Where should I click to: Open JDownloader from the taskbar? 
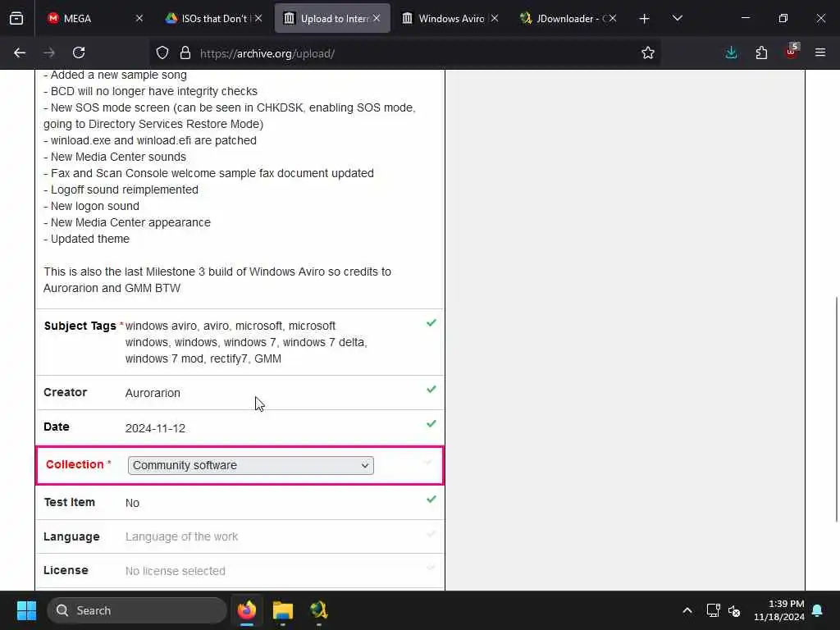point(318,610)
